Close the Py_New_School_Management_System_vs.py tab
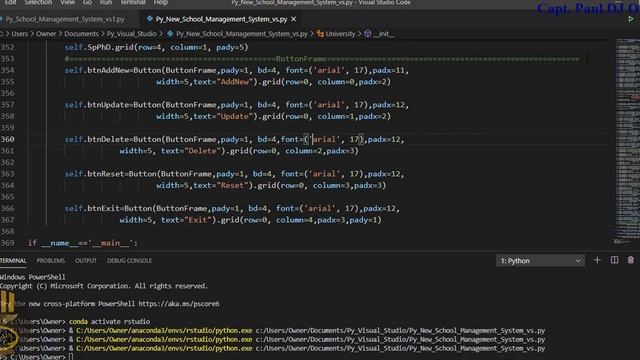 coord(293,19)
